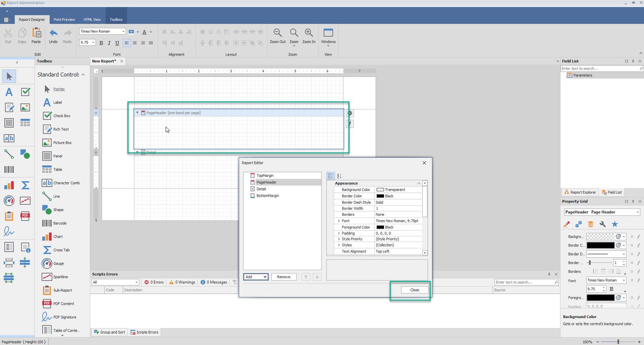Click the Undo arrow icon

point(53,33)
